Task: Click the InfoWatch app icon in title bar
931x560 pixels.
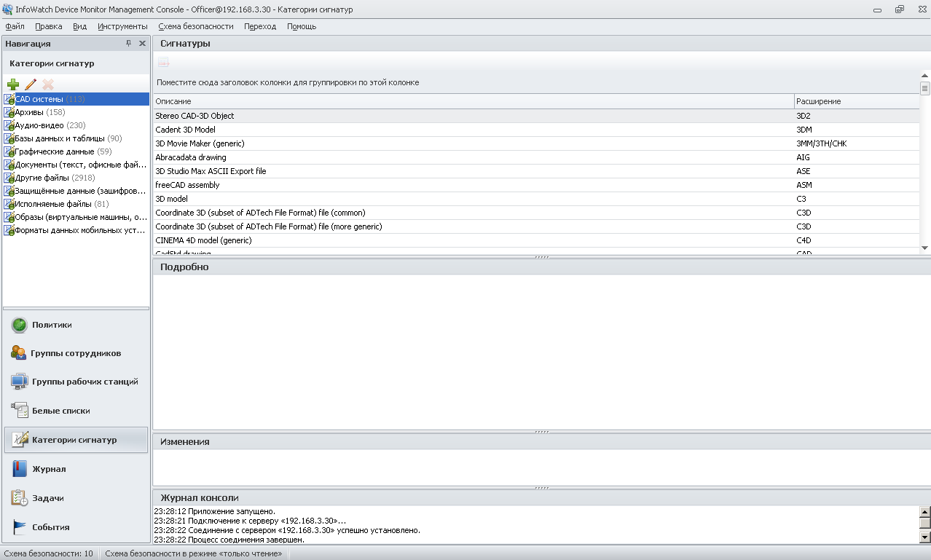Action: (x=7, y=9)
